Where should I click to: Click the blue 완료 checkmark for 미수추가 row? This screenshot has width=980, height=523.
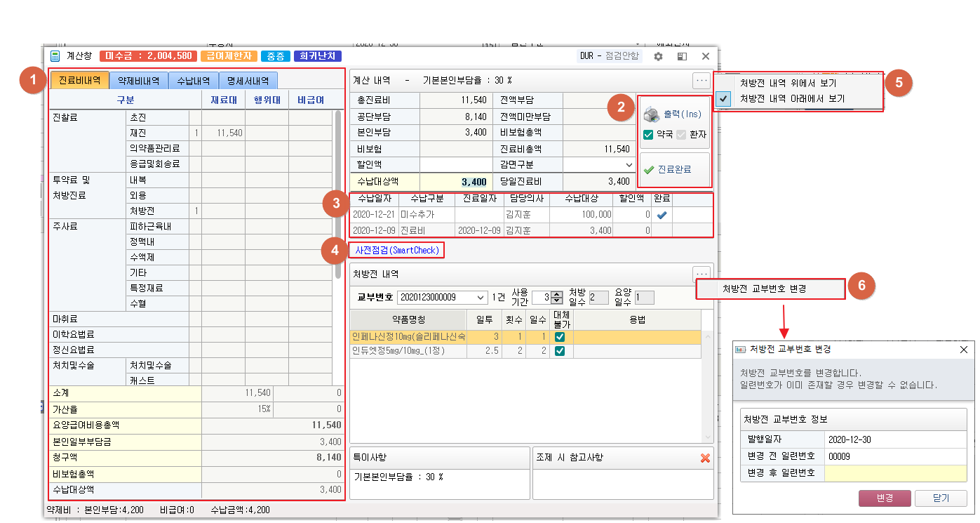click(662, 215)
